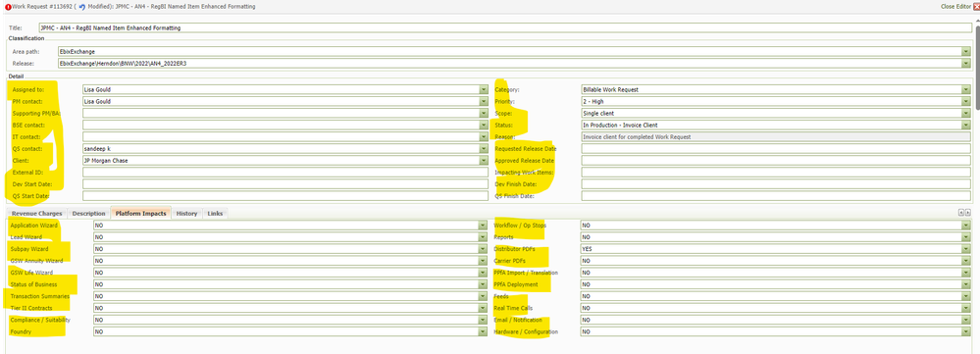
Task: Open the Compliance / Suitability dropdown
Action: (x=483, y=320)
